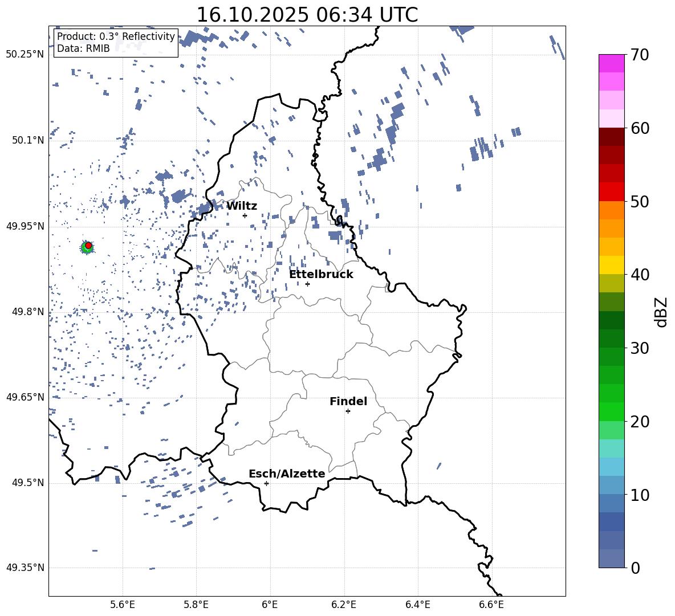Click the colorbar tick value 30
The height and width of the screenshot is (616, 675).
tap(640, 348)
